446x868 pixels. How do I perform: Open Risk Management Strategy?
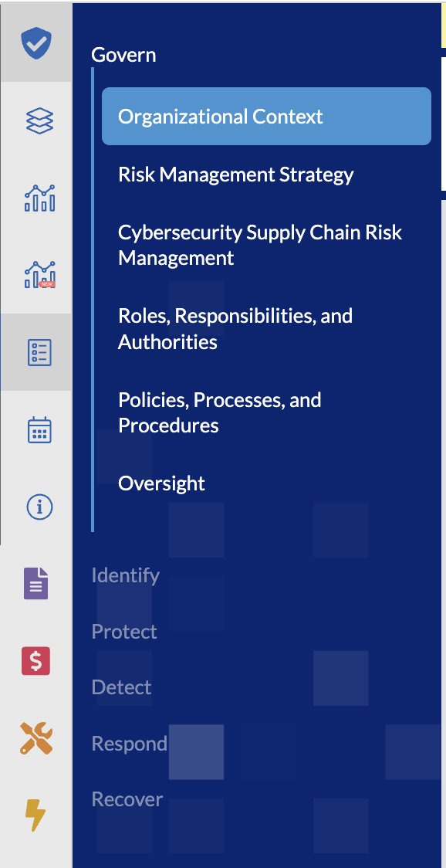point(235,175)
